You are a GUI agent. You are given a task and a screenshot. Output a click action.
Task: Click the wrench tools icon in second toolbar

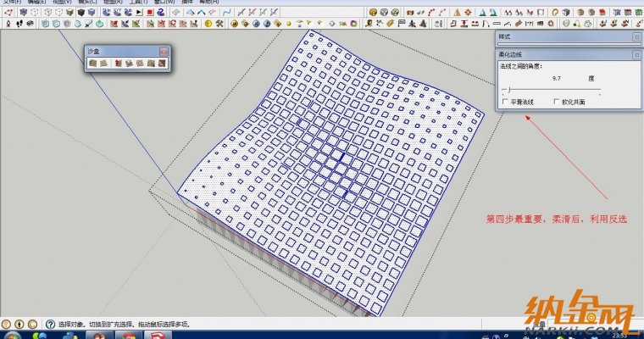(219, 24)
